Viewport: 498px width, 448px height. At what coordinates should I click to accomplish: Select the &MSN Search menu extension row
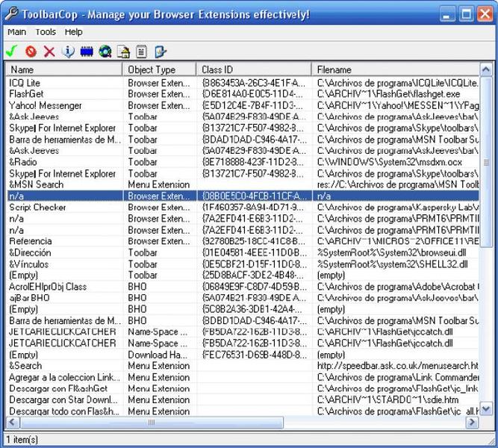[243, 184]
